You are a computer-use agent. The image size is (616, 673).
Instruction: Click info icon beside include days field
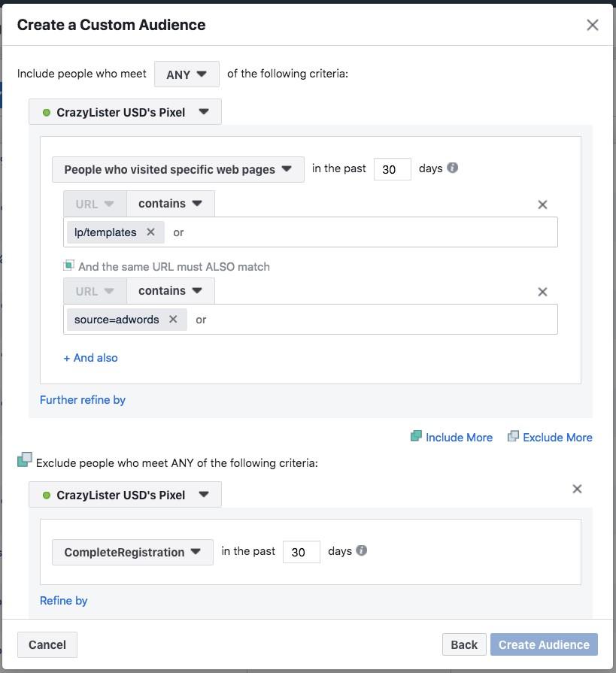pos(452,168)
